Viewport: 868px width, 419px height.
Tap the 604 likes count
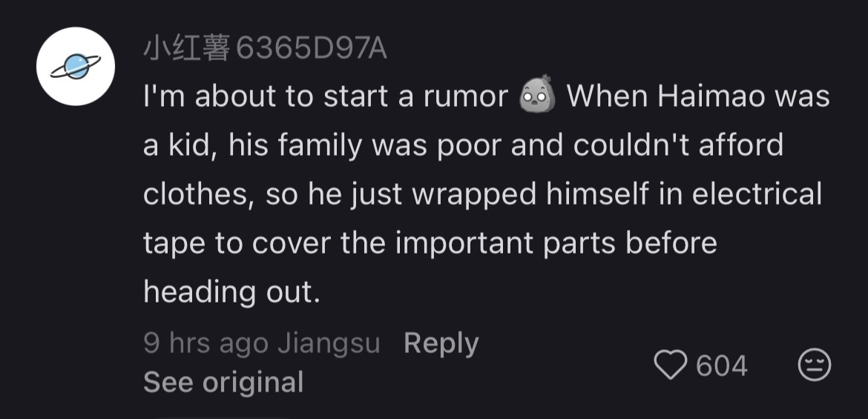[x=721, y=366]
